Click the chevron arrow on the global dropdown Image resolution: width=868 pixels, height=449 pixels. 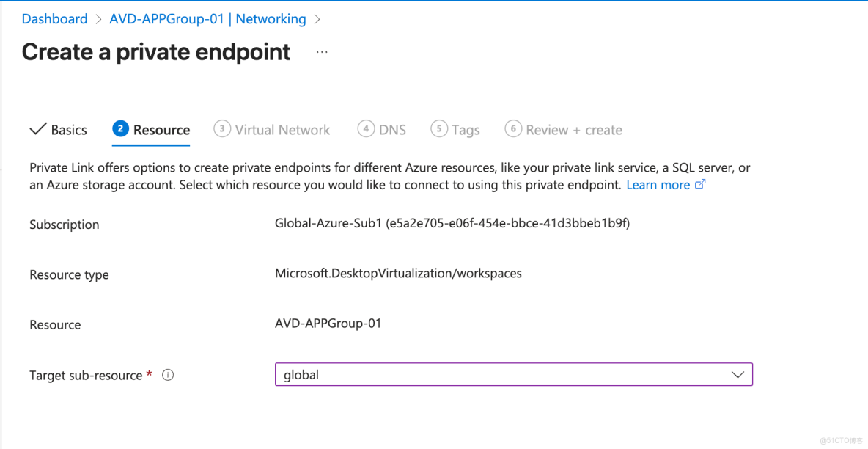[x=738, y=374]
